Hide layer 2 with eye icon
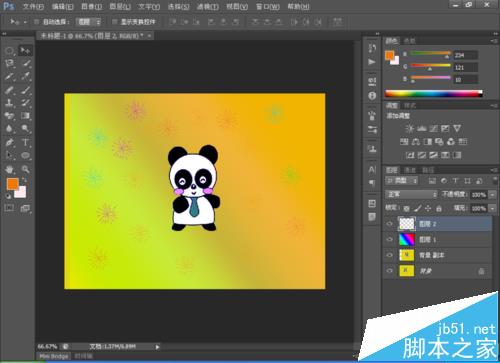The height and width of the screenshot is (363, 500). (x=390, y=224)
